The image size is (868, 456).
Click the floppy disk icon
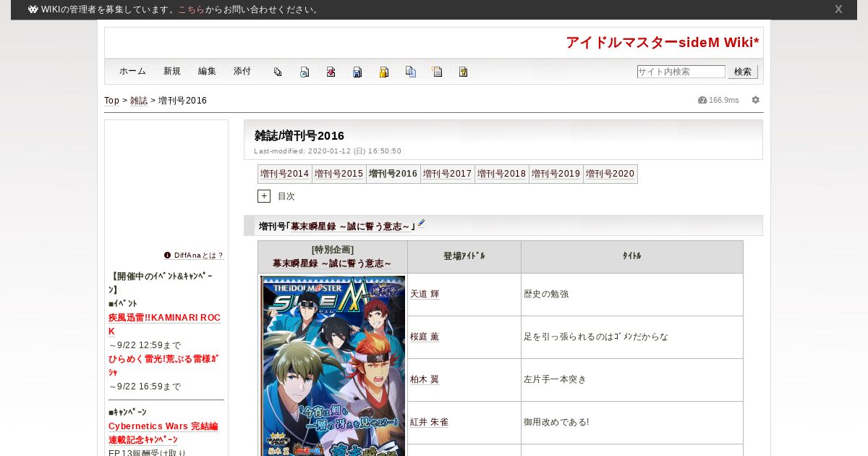tap(357, 72)
